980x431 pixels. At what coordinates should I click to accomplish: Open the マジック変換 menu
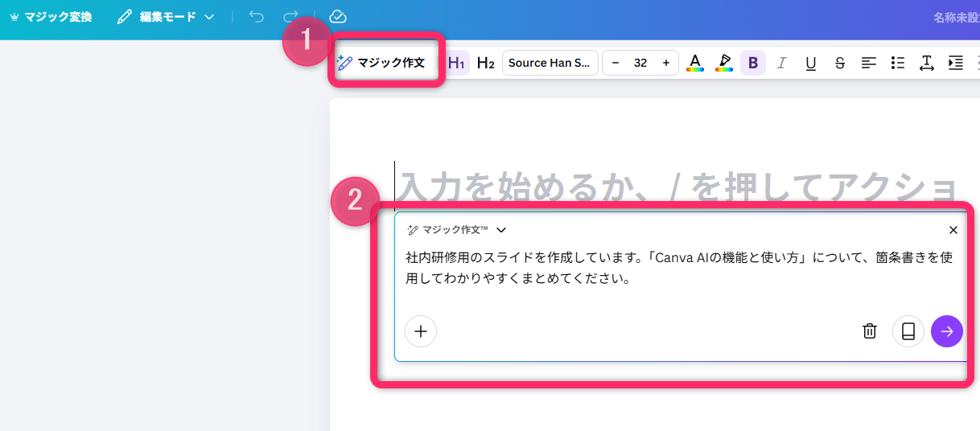(x=50, y=17)
